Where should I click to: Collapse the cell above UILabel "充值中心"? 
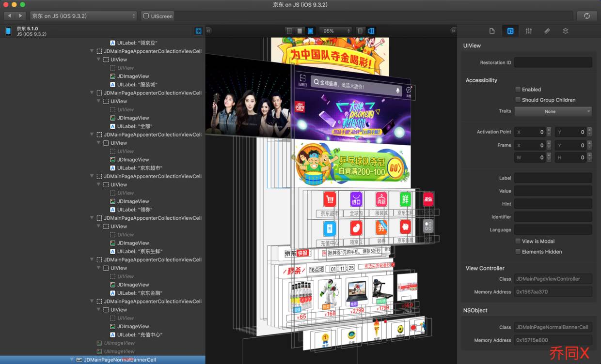93,302
